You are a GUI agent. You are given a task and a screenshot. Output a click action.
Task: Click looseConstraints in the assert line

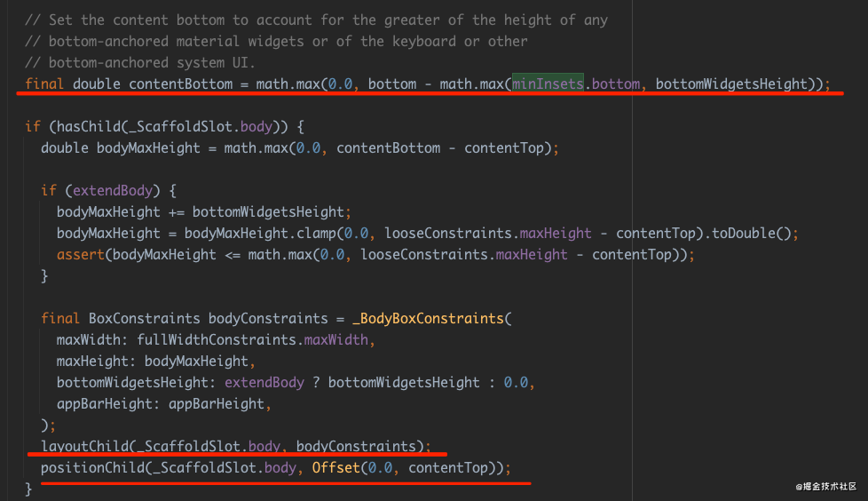(x=424, y=254)
